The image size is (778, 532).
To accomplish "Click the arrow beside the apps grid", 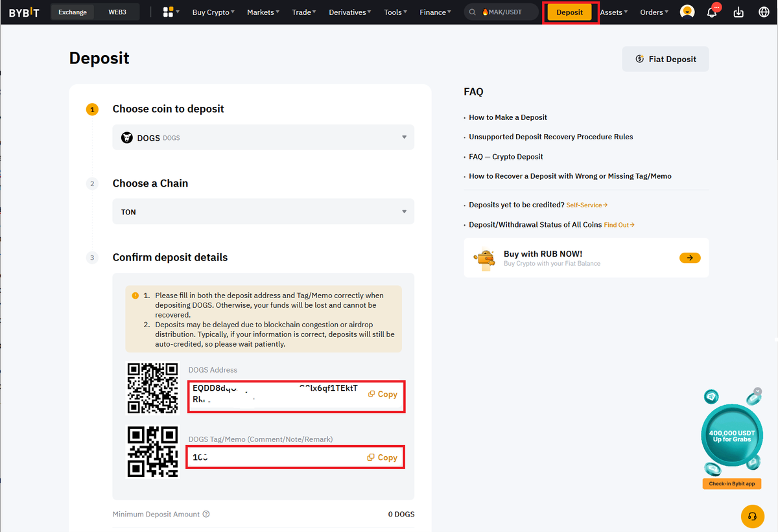I will tap(178, 12).
